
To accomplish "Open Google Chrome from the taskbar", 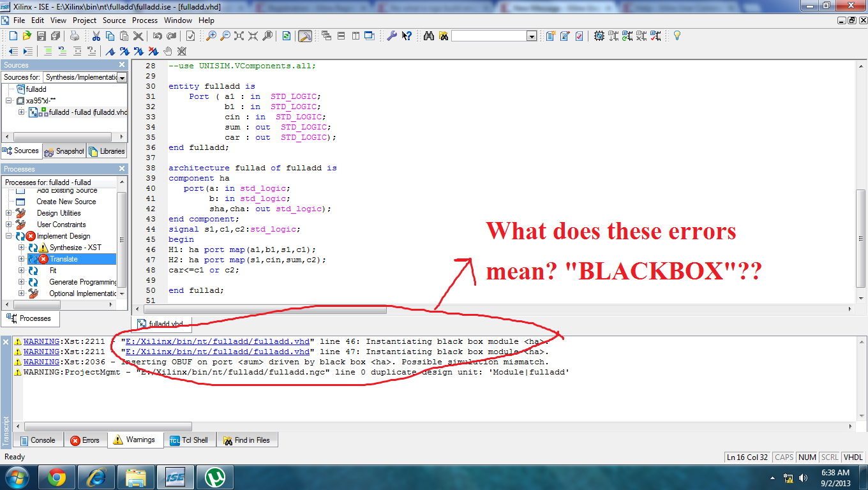I will point(56,477).
